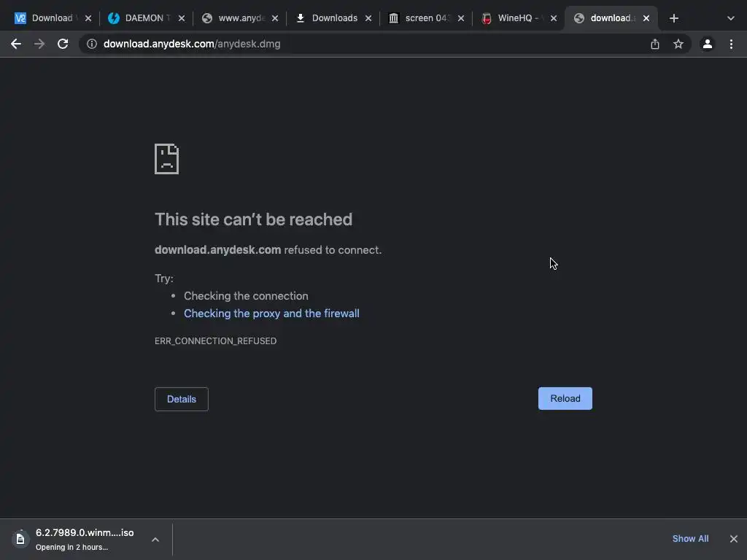Close the first Download tab

point(88,18)
